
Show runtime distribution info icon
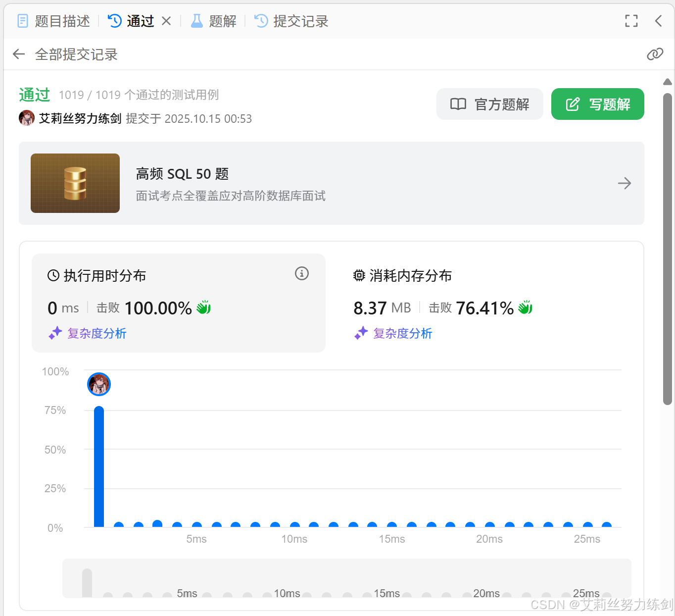tap(302, 273)
